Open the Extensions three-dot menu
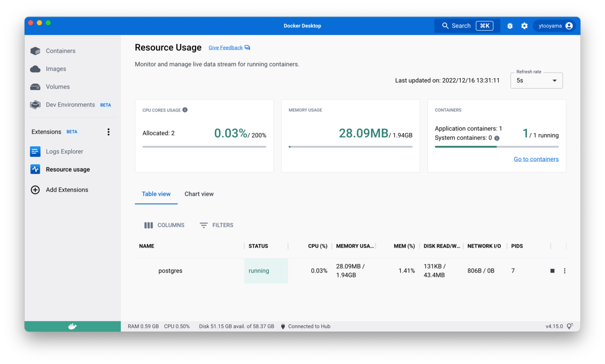Screen dimensions: 605x364 (108, 132)
